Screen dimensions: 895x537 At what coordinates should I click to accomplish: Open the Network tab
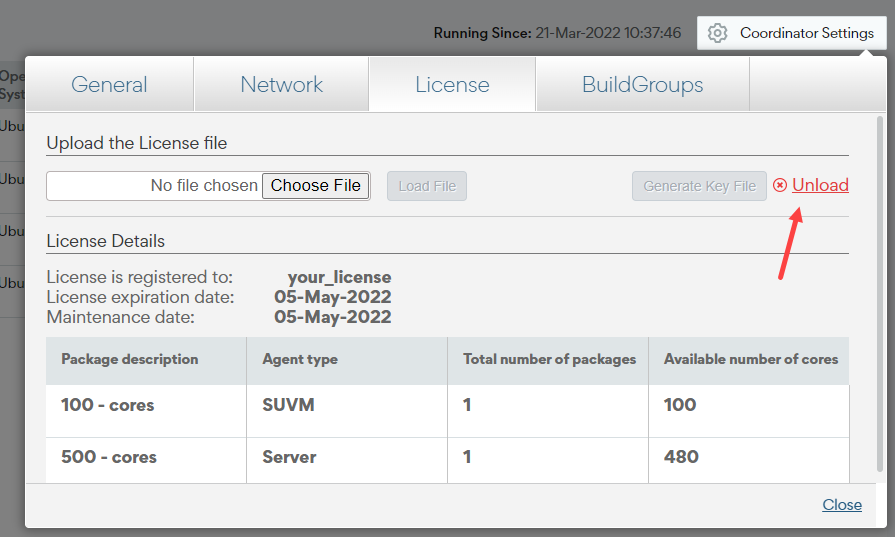(x=281, y=84)
